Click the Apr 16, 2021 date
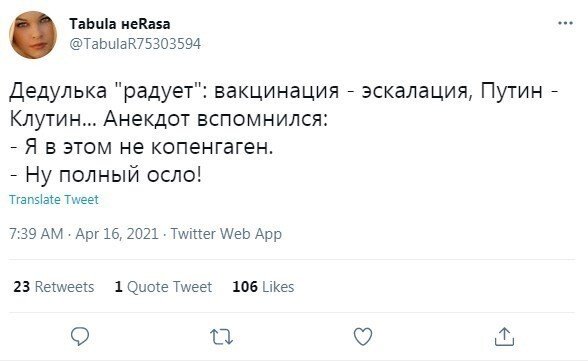The width and height of the screenshot is (588, 362). tap(117, 234)
